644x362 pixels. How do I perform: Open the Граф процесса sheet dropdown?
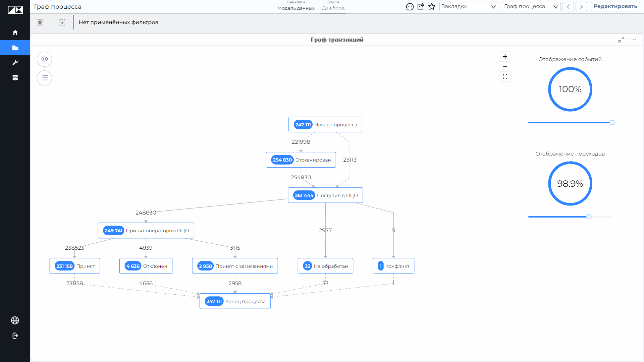[x=531, y=6]
